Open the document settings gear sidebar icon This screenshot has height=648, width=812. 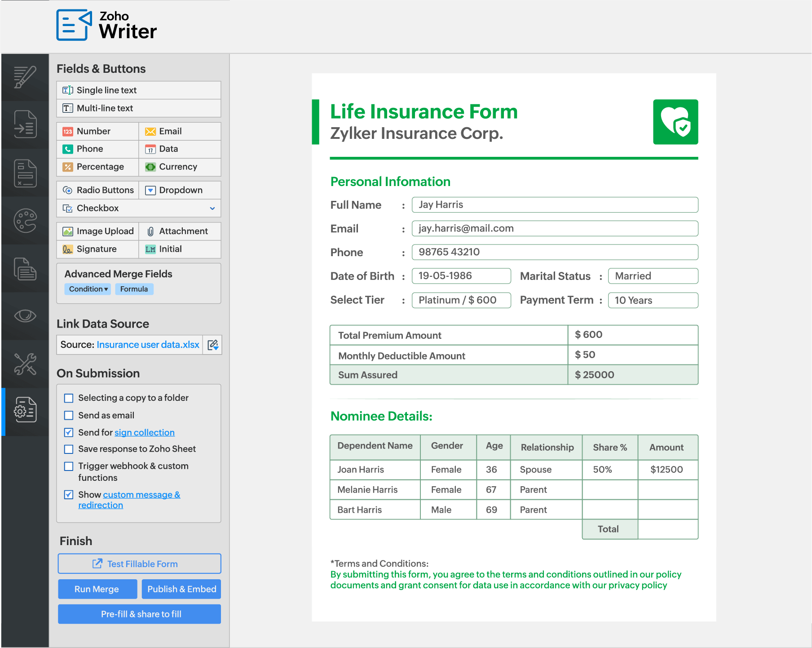coord(25,409)
